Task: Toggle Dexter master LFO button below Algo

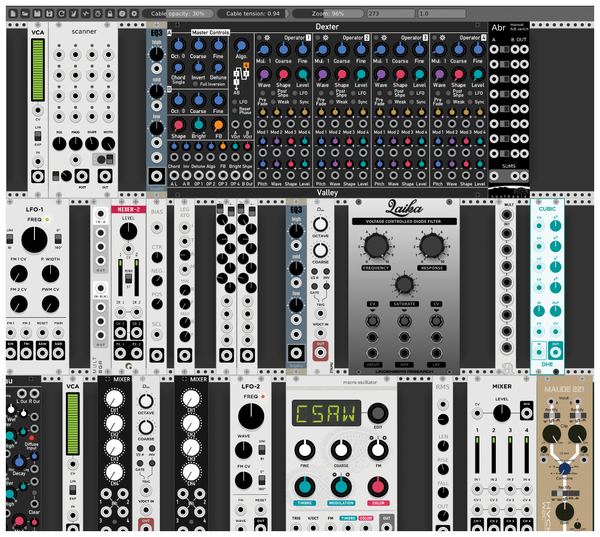Action: pos(235,102)
